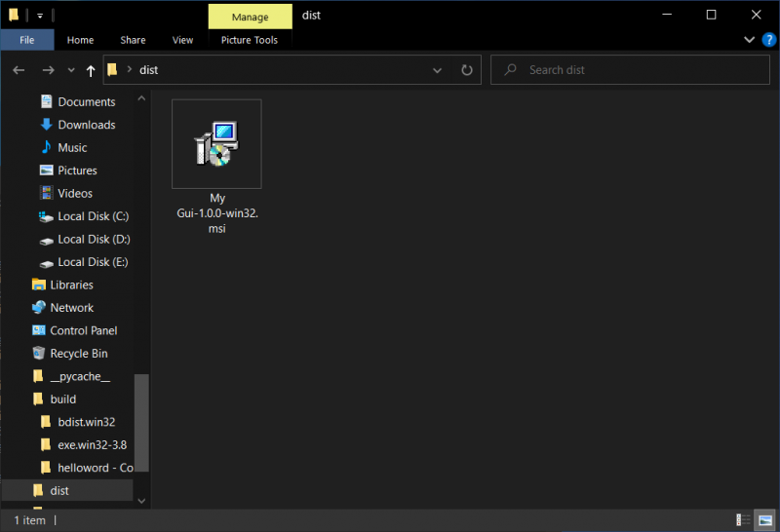Select the Manage contextual tab
780x532 pixels.
[x=250, y=17]
